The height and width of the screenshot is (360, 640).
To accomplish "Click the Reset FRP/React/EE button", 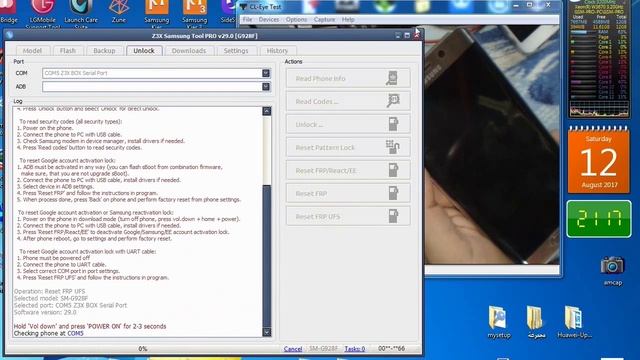I will (348, 171).
